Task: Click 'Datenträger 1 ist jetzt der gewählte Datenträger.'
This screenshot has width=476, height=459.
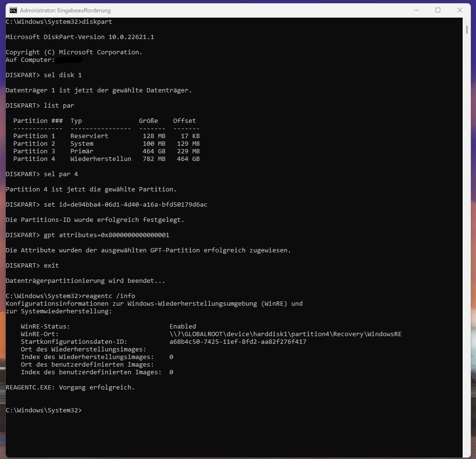Action: tap(99, 90)
